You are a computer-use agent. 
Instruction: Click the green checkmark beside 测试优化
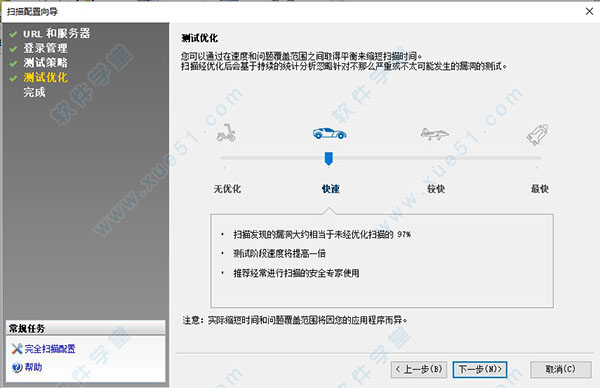(x=13, y=78)
